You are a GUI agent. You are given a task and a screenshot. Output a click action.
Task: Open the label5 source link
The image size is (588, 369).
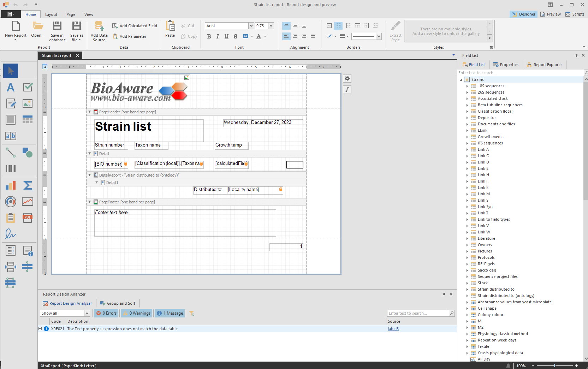point(393,329)
